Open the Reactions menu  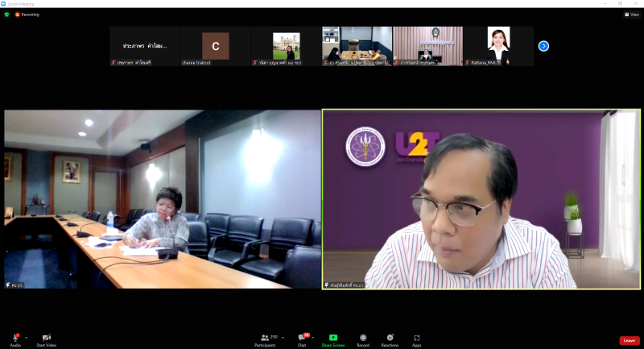click(390, 337)
